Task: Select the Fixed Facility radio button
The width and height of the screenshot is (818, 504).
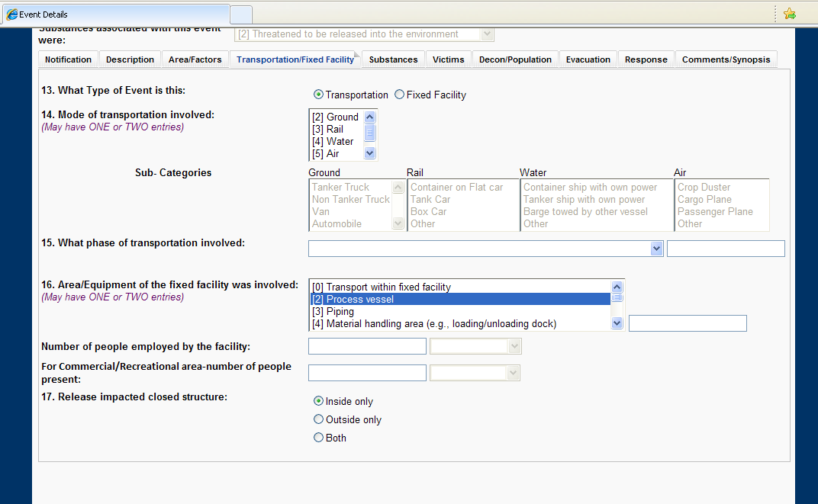Action: coord(399,95)
